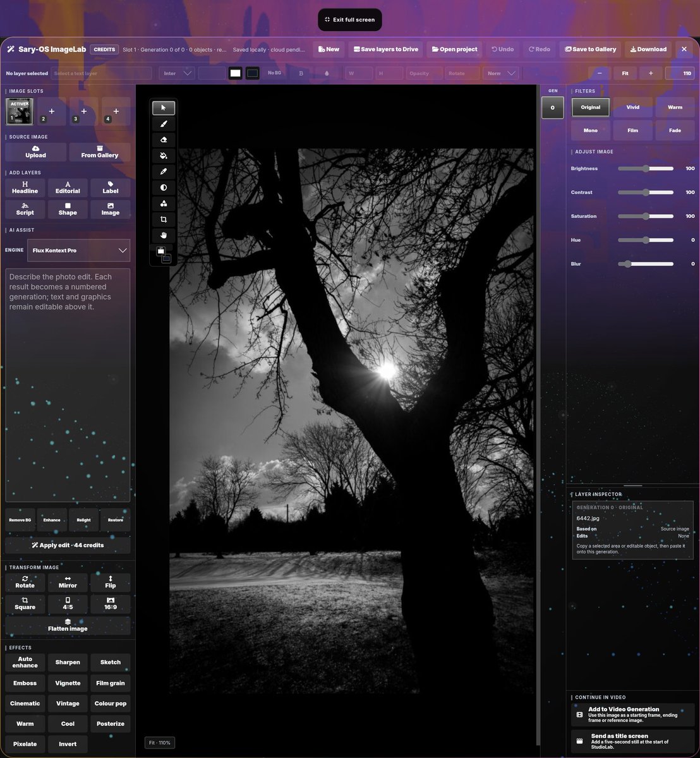This screenshot has width=700, height=758.
Task: Open the AI Engine dropdown Flux Kontext Pro
Action: [x=79, y=250]
